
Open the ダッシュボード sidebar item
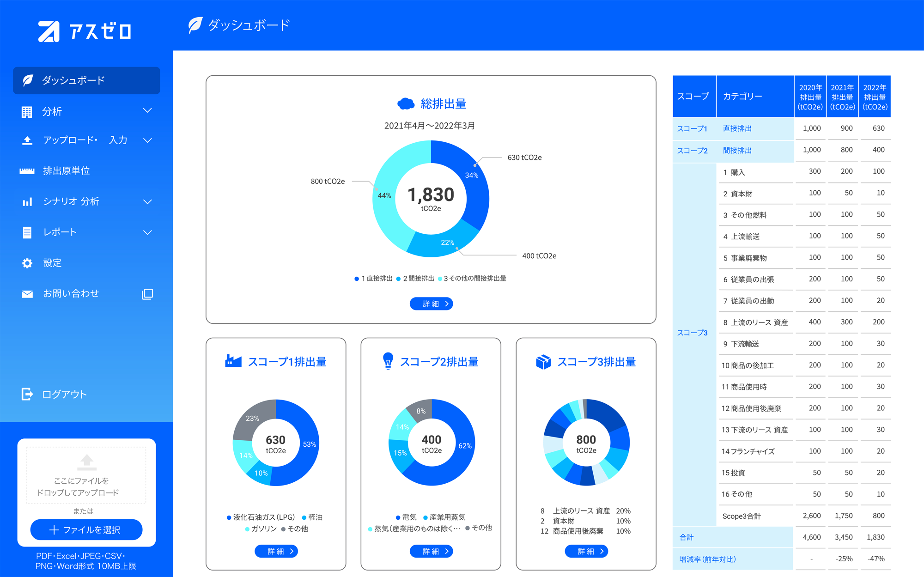(86, 80)
